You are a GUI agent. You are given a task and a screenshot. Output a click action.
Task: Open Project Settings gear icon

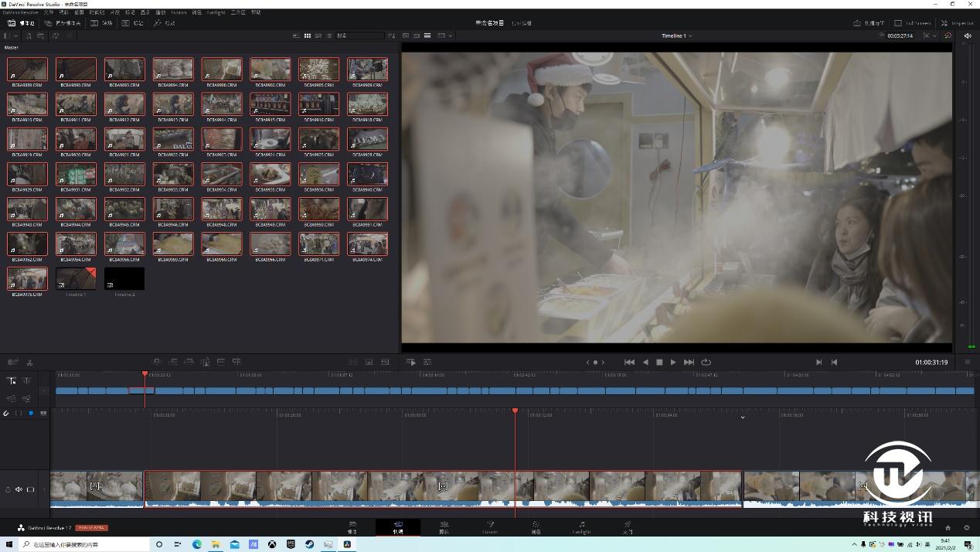click(x=966, y=528)
